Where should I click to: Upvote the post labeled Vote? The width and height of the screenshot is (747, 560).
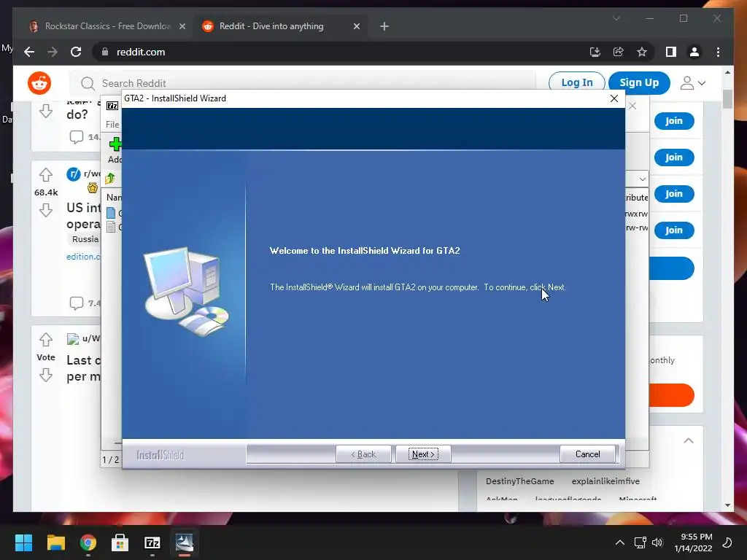(46, 340)
